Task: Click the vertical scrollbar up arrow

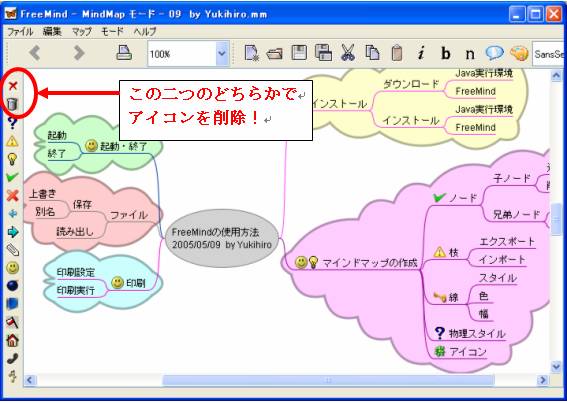Action: pyautogui.click(x=556, y=76)
